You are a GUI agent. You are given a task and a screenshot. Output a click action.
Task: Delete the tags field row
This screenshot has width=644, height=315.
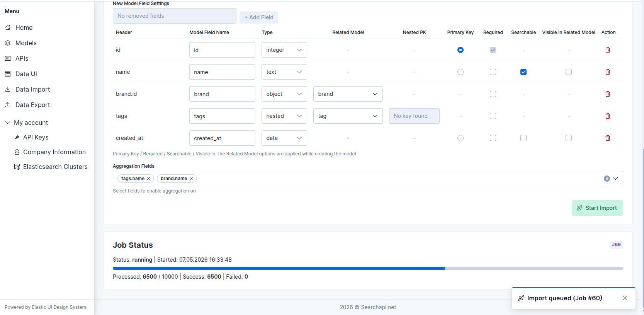point(608,116)
